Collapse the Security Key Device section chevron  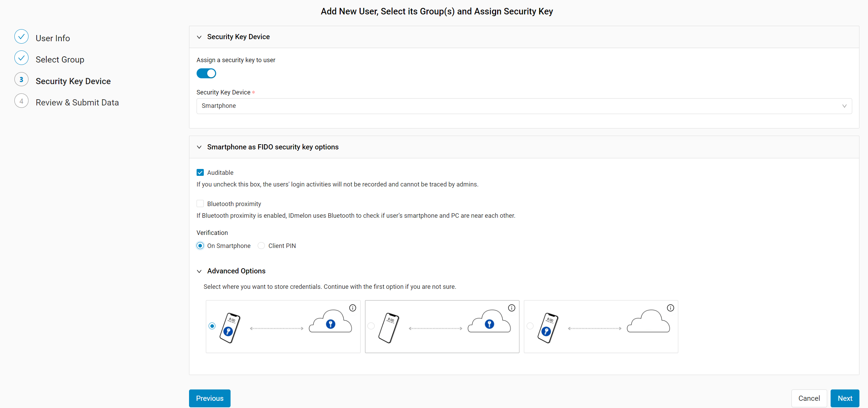(x=199, y=37)
